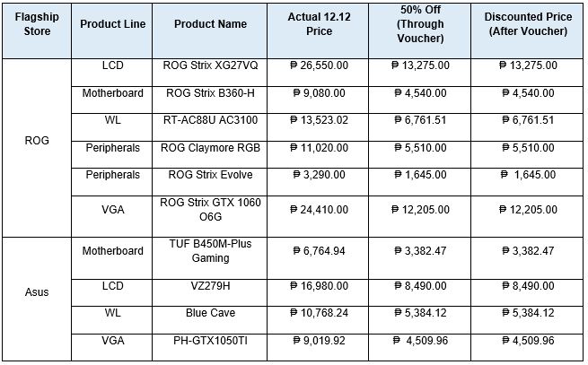The height and width of the screenshot is (365, 588).
Task: Select the Actual 12.12 Price header
Action: (x=319, y=30)
